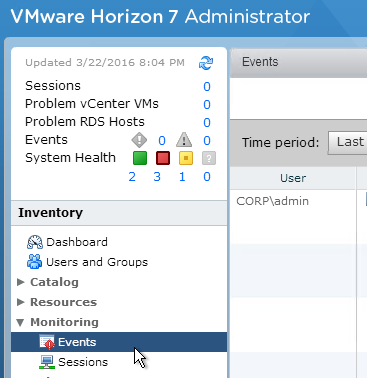The image size is (367, 378).
Task: Expand the Resources tree node
Action: [x=21, y=302]
